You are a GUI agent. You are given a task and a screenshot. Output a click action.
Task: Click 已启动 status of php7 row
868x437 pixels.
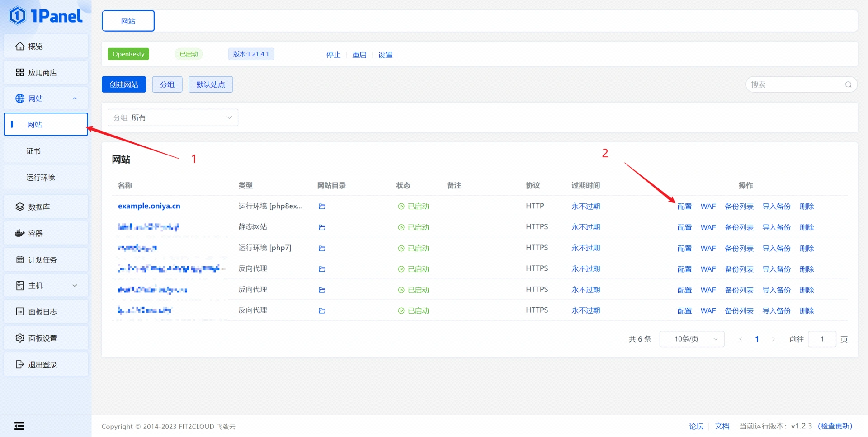[414, 249]
